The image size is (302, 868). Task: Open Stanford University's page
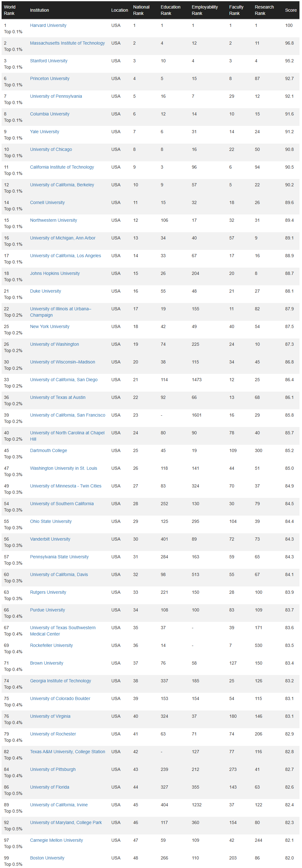coord(48,61)
